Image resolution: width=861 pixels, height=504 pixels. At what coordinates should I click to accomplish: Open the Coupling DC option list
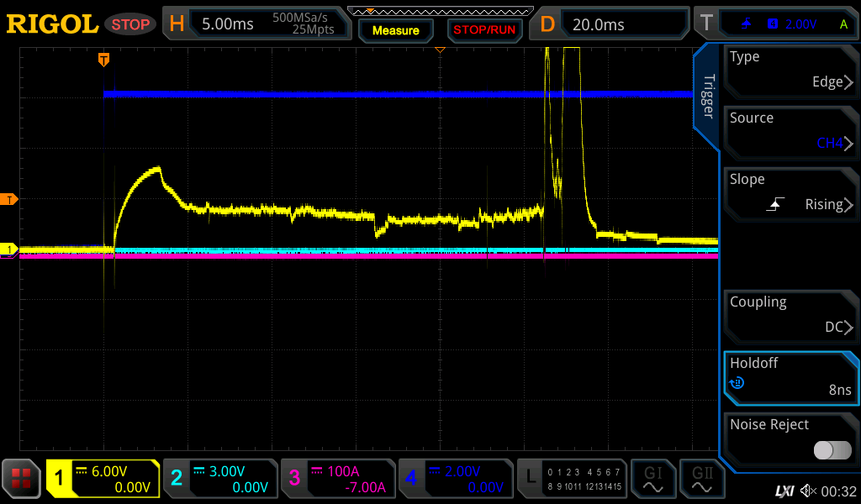[790, 316]
